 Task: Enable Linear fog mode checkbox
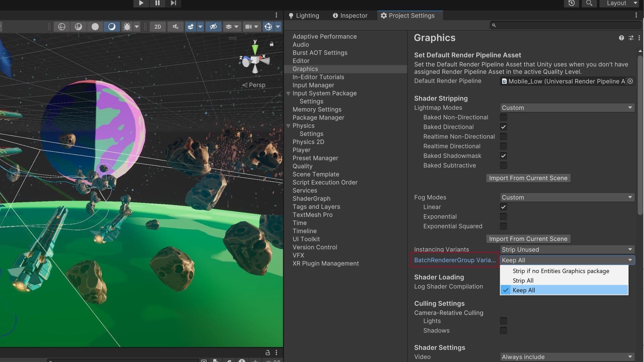coord(503,207)
